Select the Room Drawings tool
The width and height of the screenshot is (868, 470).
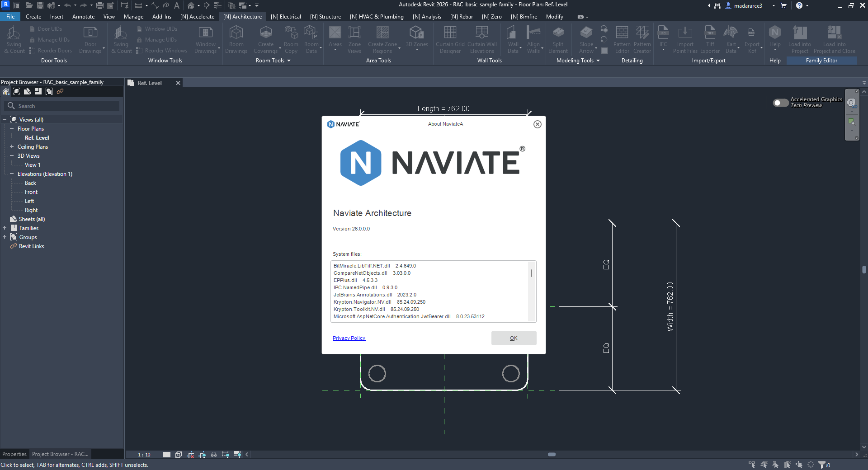pos(236,40)
